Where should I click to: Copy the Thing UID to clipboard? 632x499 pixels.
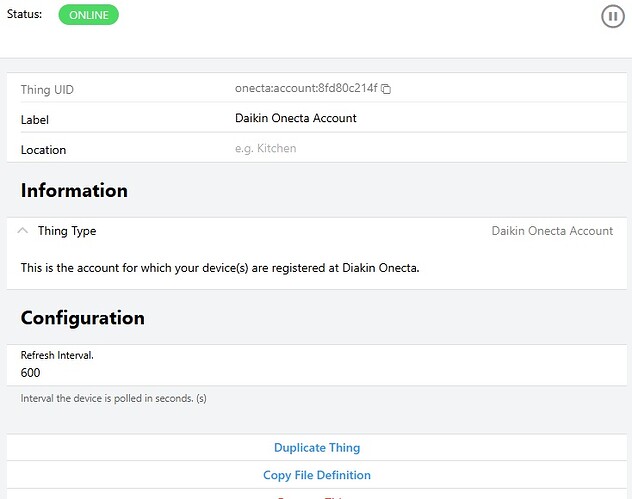point(386,89)
